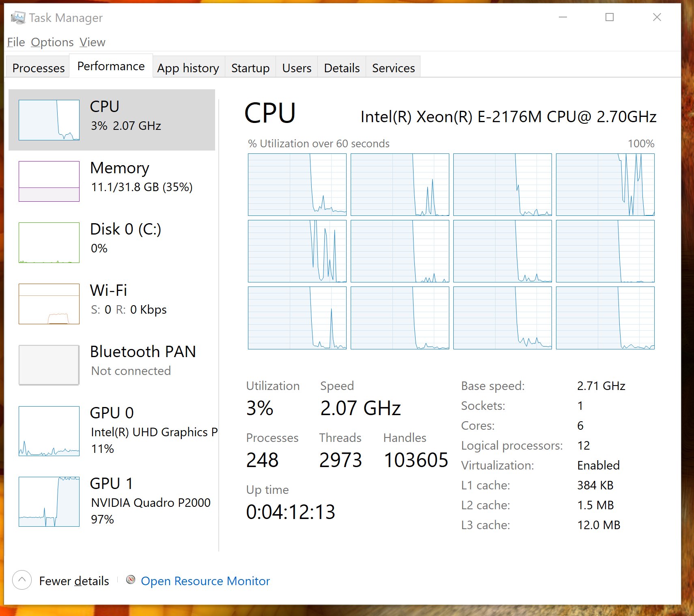Screen dimensions: 694x616
Task: Click the Threads count 2973
Action: click(341, 460)
